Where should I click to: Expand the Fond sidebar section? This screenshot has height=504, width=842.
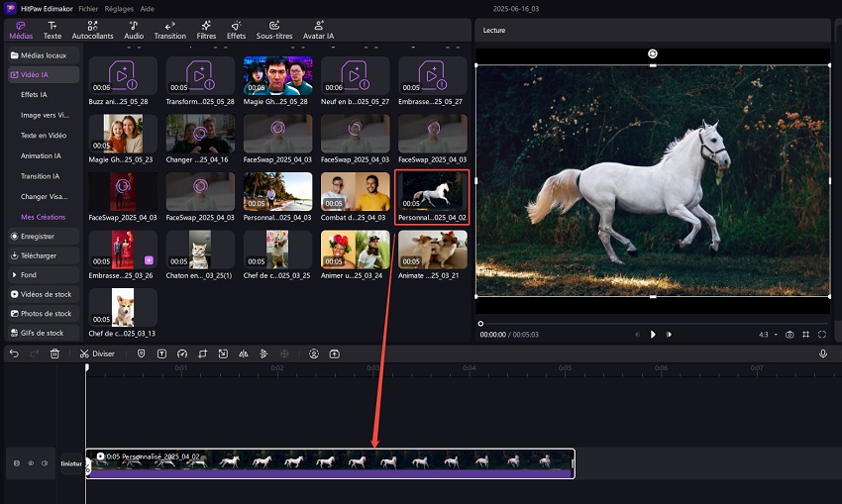click(x=44, y=275)
